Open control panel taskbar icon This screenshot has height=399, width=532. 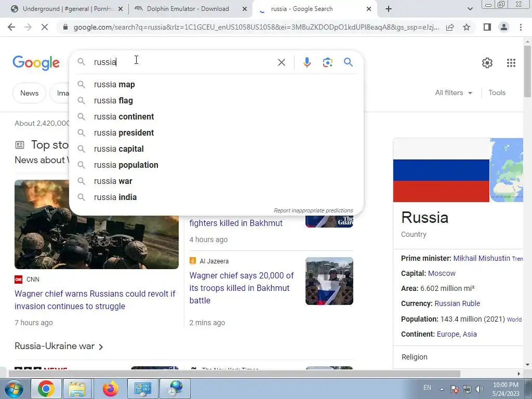142,389
